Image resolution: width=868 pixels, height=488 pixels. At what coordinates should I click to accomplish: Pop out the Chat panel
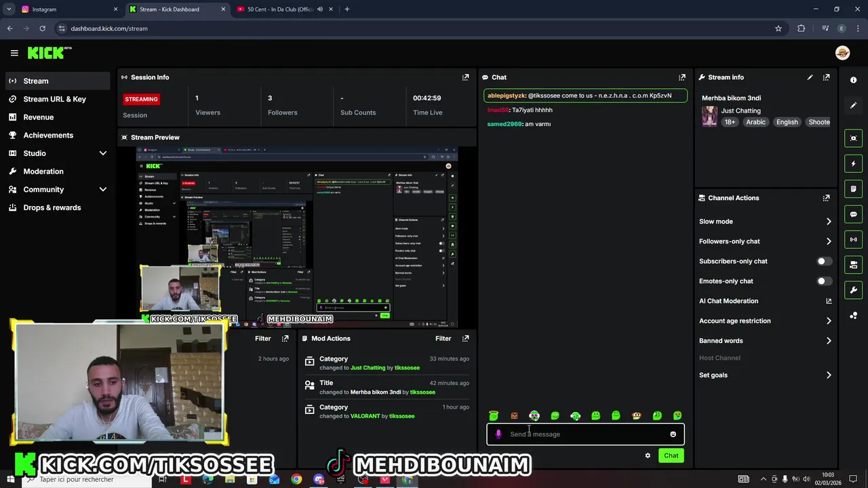pos(682,77)
